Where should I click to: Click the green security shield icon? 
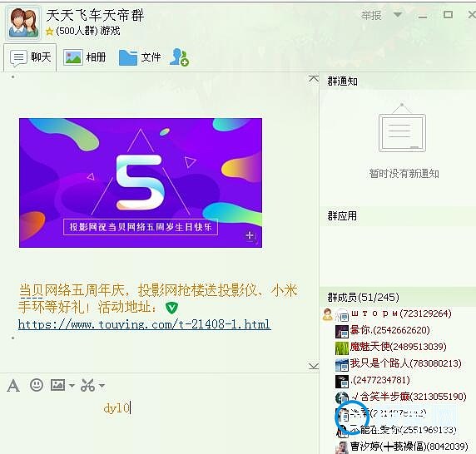pyautogui.click(x=171, y=308)
